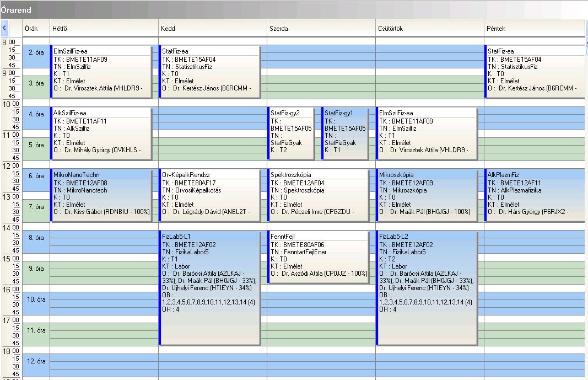588x380 pixels.
Task: Open the FizLab5-L1 lab block
Action: 209,288
